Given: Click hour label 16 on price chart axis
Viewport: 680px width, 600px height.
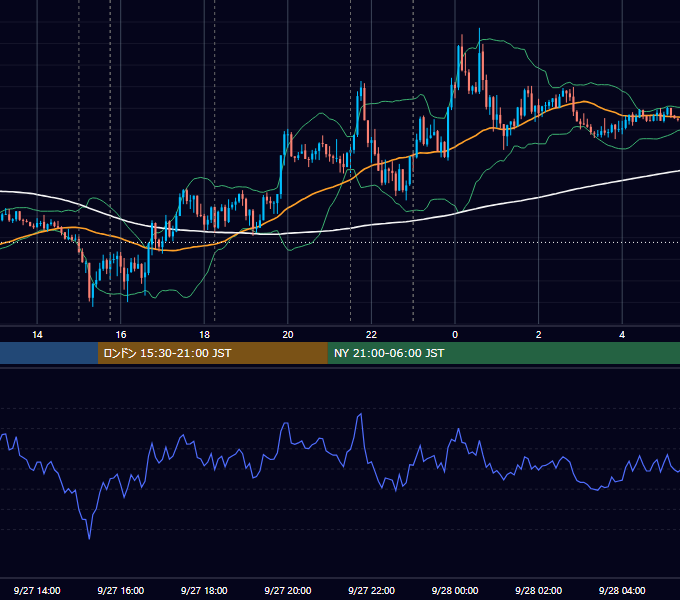Looking at the screenshot, I should point(121,334).
